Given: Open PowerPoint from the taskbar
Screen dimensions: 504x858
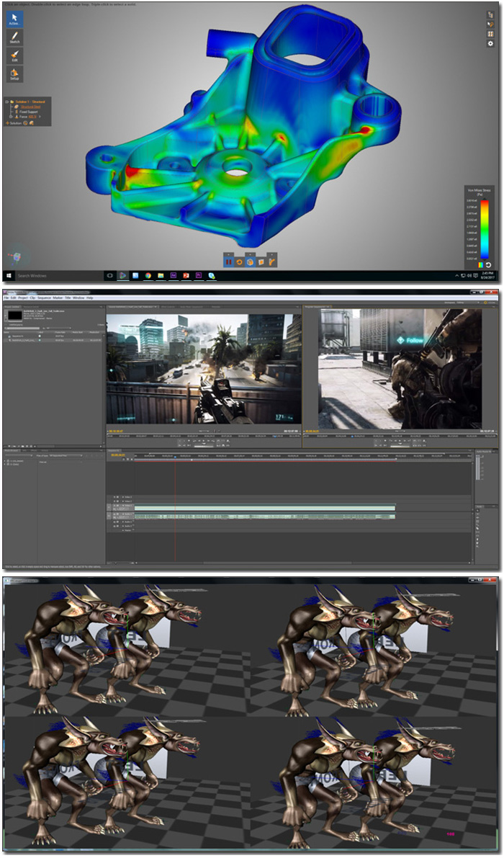Looking at the screenshot, I should click(x=186, y=276).
